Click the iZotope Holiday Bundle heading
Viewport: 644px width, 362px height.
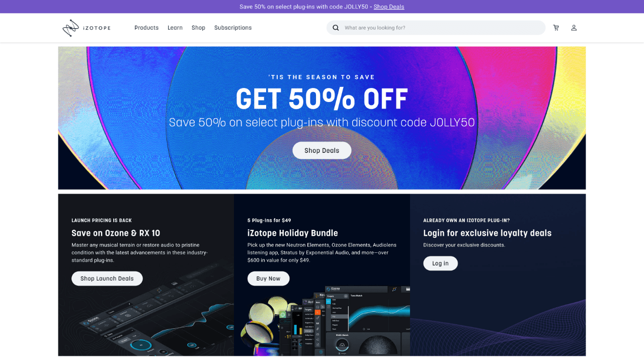293,233
